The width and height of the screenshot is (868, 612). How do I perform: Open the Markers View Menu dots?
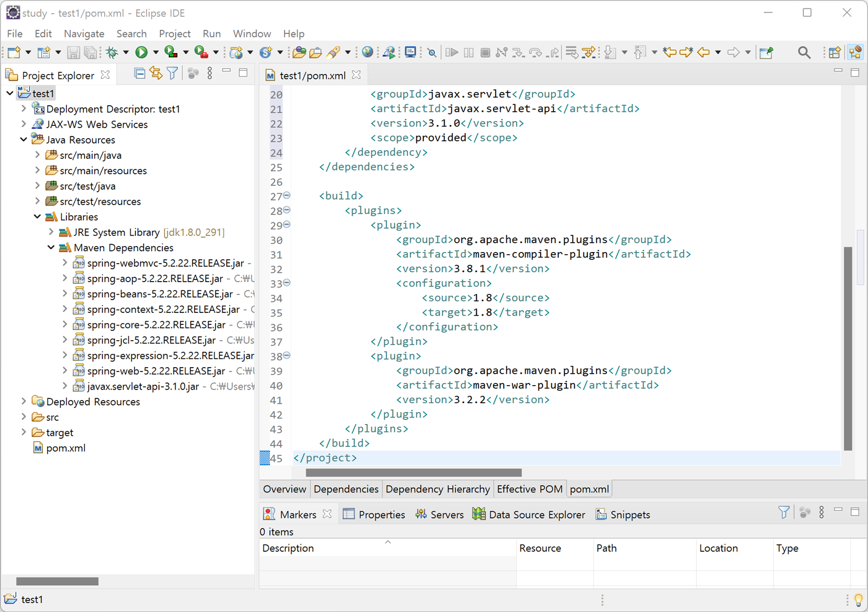point(821,512)
